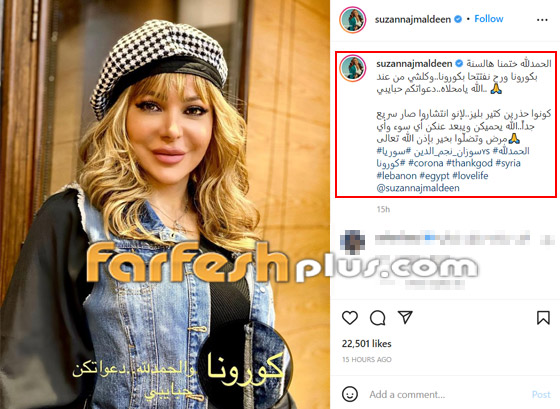Focus the Add a comment field
This screenshot has height=409, width=560.
click(x=448, y=394)
